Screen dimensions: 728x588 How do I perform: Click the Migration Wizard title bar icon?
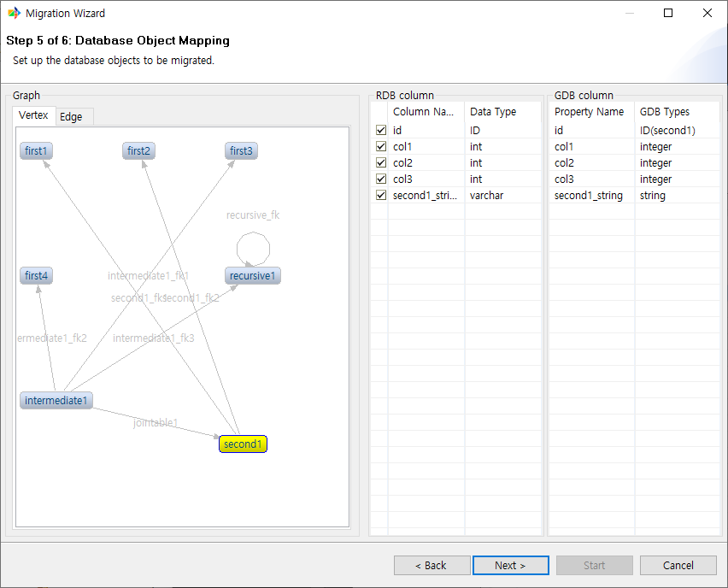click(x=15, y=13)
